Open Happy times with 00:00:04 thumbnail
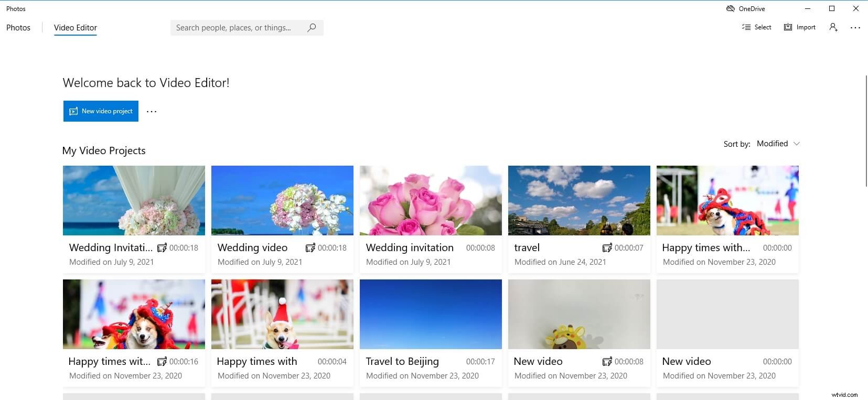The height and width of the screenshot is (400, 868). point(282,314)
